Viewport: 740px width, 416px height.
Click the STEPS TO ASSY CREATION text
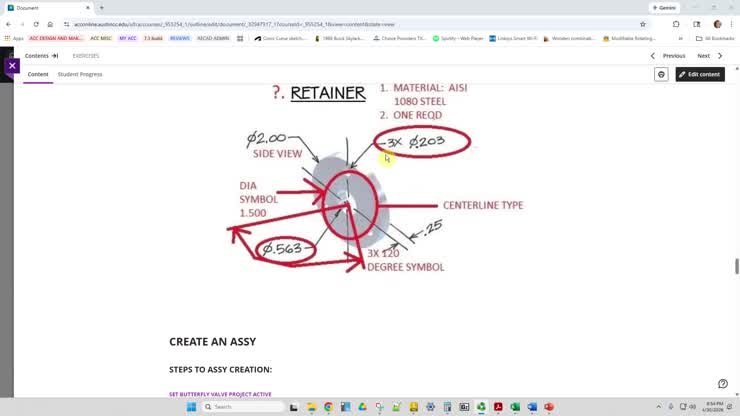click(220, 369)
